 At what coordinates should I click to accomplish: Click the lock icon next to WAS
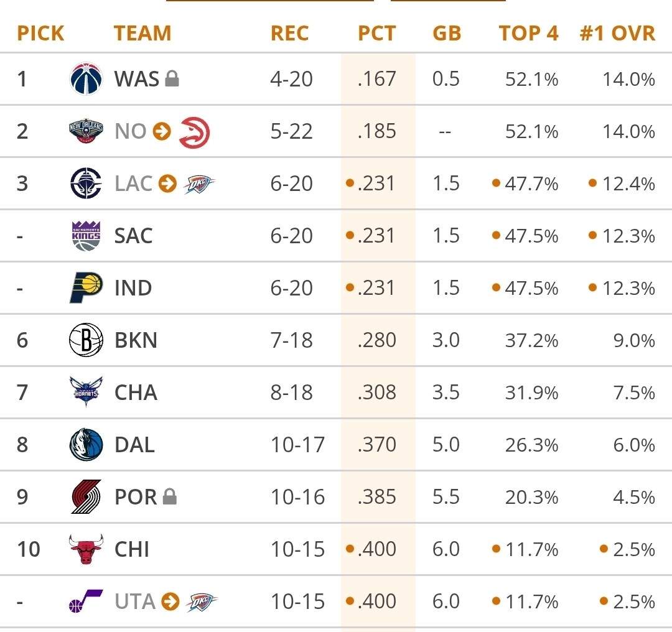point(172,79)
